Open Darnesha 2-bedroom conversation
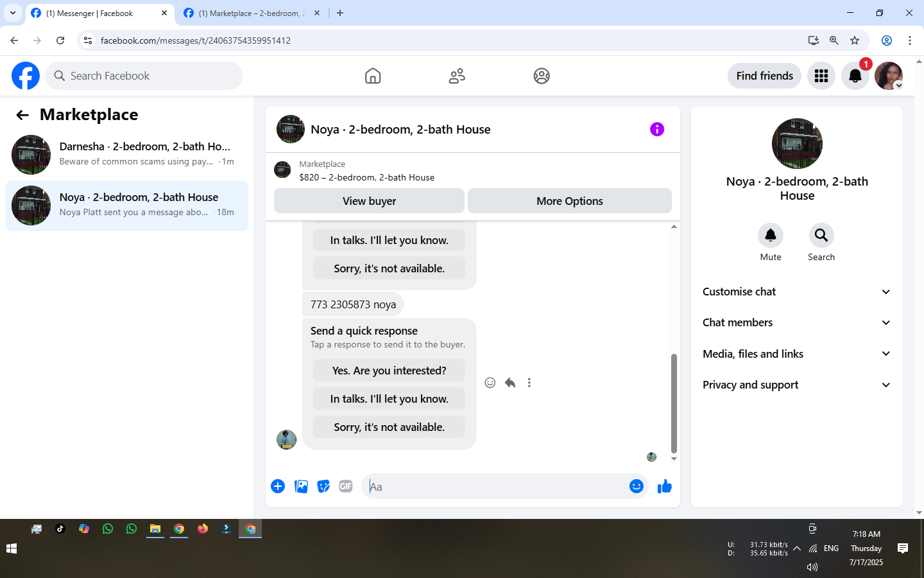Screen dimensions: 924x578 point(127,154)
